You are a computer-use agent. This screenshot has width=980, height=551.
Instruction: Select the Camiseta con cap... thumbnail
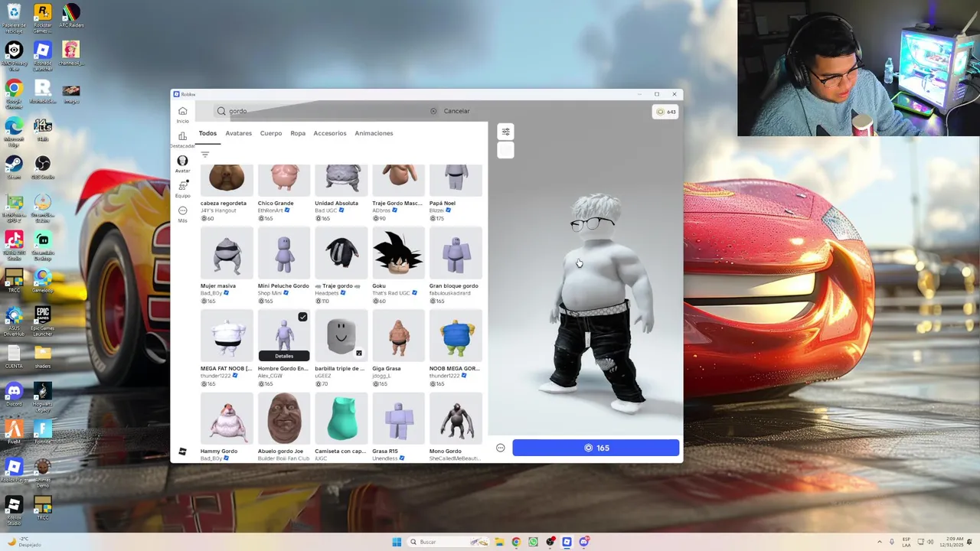(x=341, y=419)
